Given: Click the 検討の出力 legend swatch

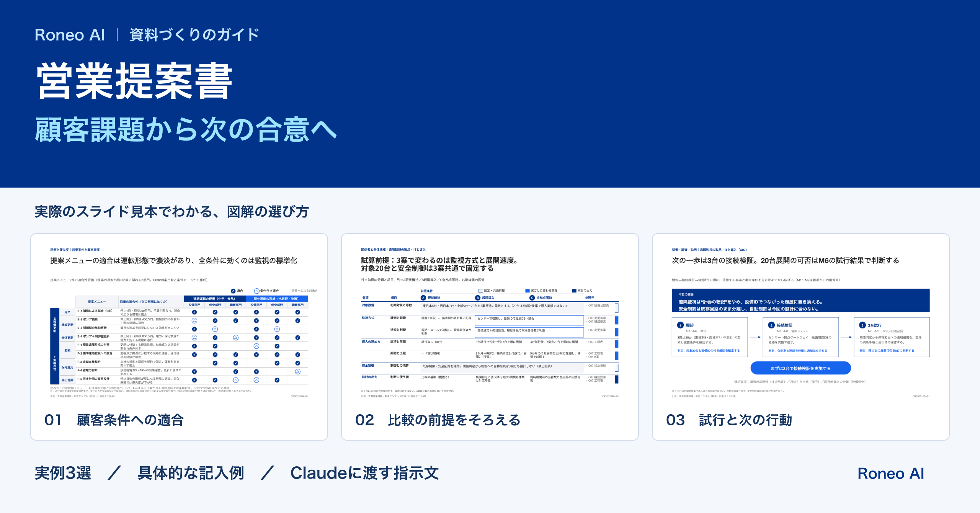Looking at the screenshot, I should click(574, 291).
